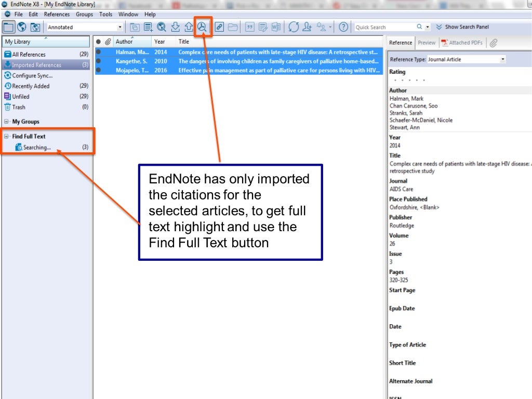532x399 pixels.
Task: Toggle read status dot for Halman row
Action: click(98, 52)
